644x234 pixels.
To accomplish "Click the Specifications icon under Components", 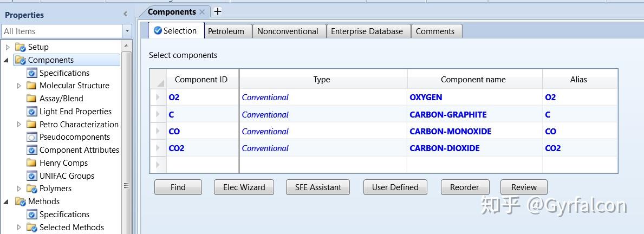I will point(31,73).
